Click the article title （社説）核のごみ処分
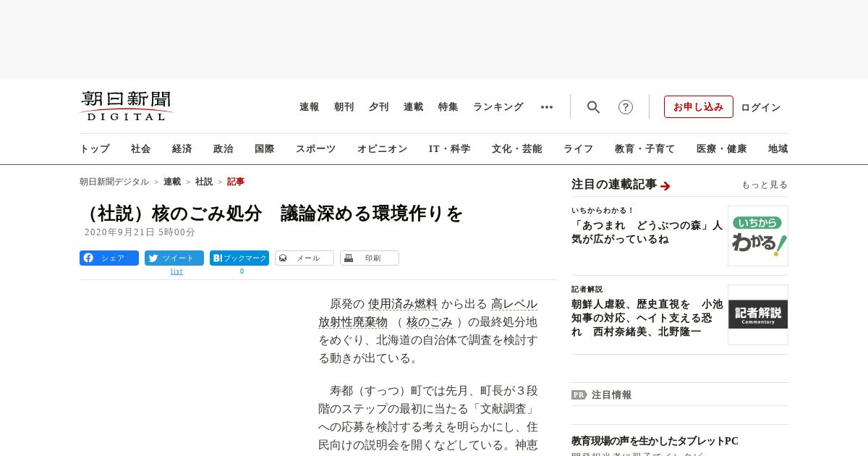This screenshot has height=456, width=868. (271, 214)
